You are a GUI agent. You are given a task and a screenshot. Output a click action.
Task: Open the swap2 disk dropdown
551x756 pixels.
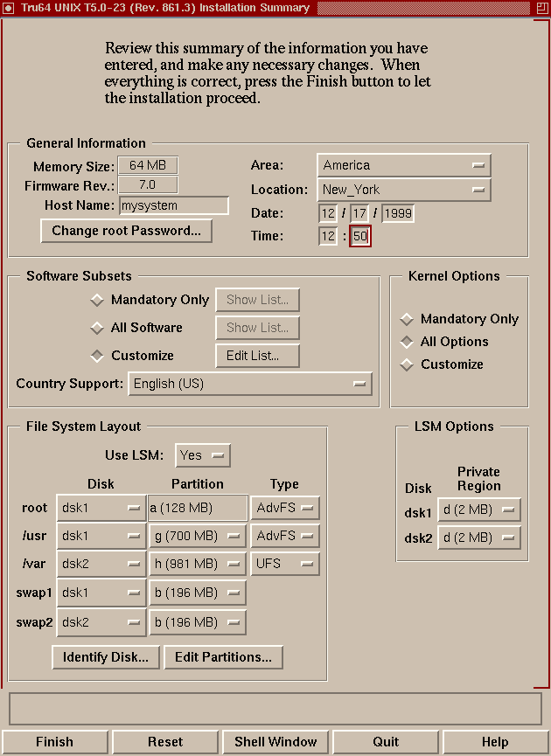(x=101, y=622)
